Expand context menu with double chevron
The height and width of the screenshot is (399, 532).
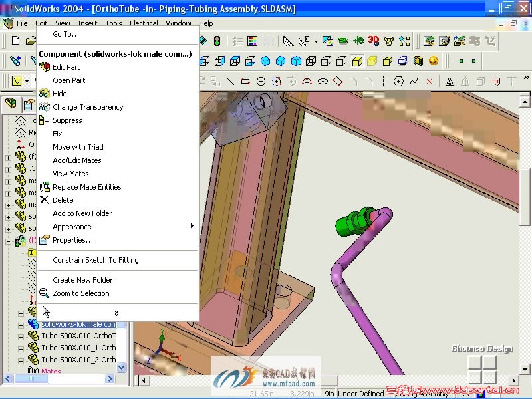pyautogui.click(x=116, y=313)
